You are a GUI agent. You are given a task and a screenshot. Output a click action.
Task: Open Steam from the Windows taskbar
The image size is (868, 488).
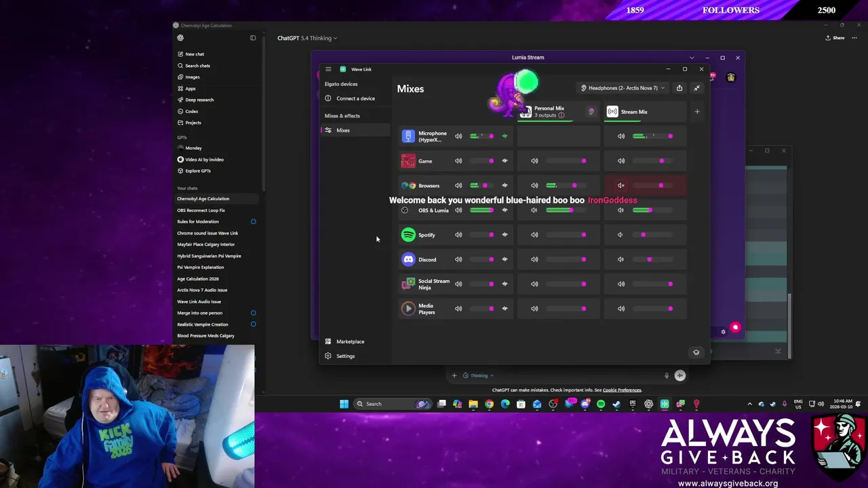tap(616, 404)
